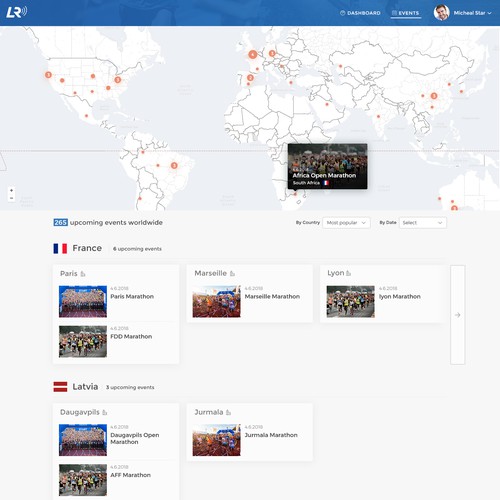500x500 pixels.
Task: Open the FDD Marathon event link
Action: tap(131, 336)
